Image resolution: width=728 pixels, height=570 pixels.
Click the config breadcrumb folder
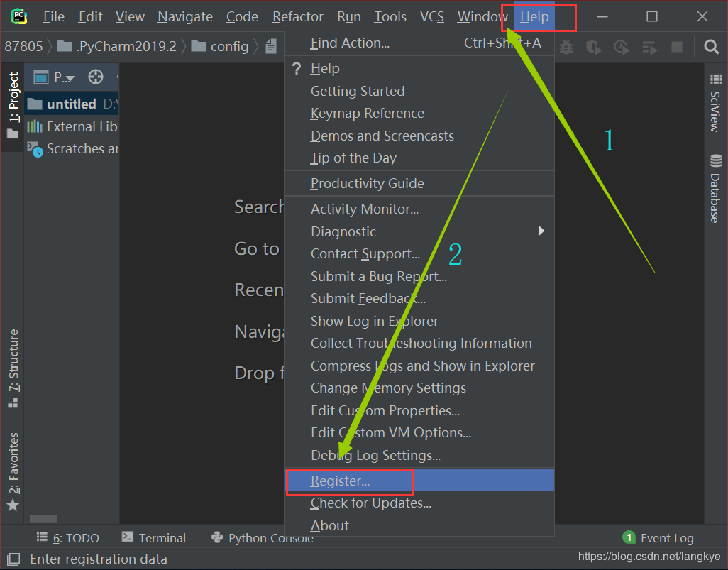point(220,46)
